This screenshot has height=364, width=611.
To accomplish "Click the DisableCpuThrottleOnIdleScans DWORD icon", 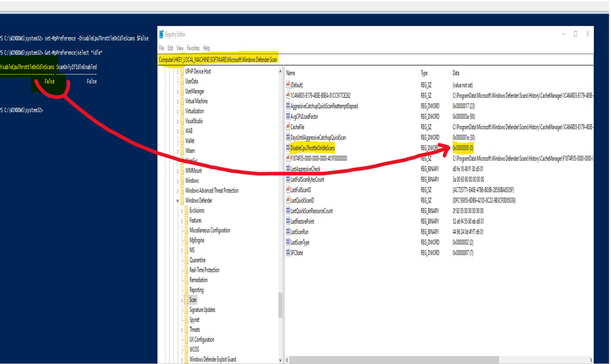I will (x=288, y=148).
